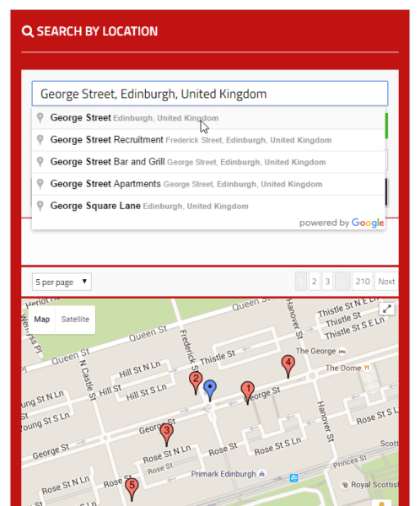This screenshot has height=506, width=420.
Task: Go to results page 3
Action: 327,282
